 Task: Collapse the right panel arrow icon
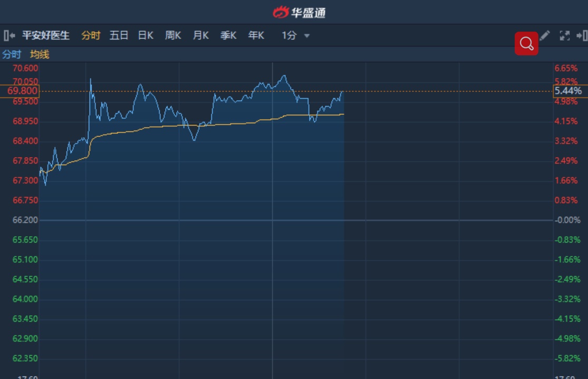[582, 36]
